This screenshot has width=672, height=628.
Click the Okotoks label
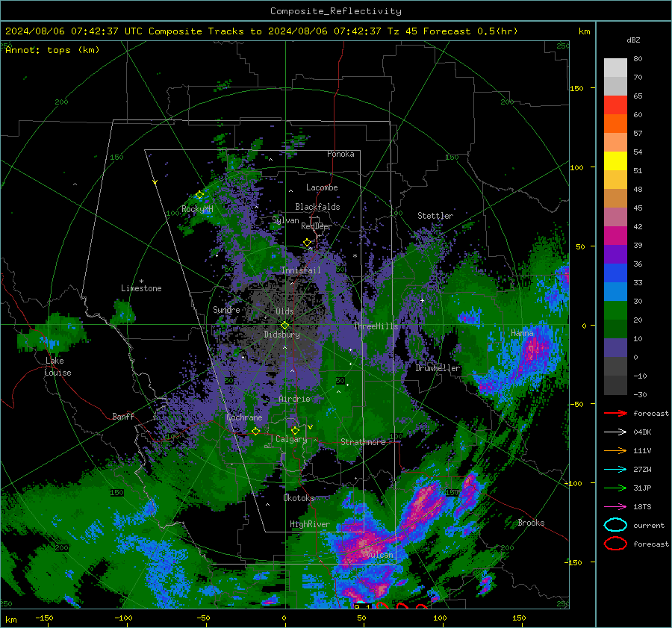(299, 497)
